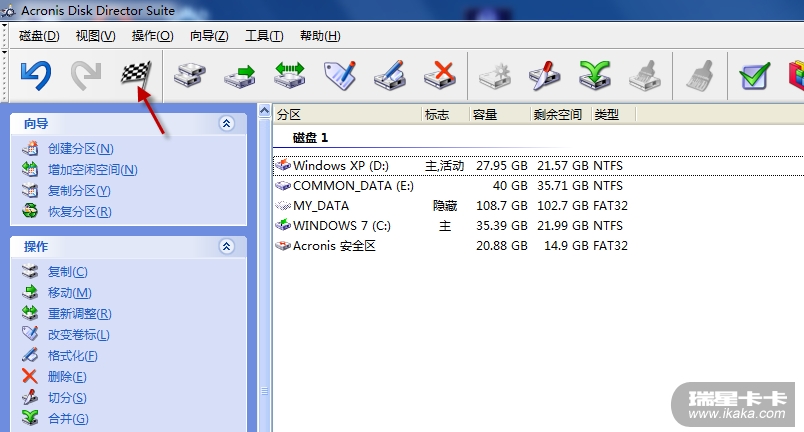Image resolution: width=804 pixels, height=432 pixels.
Task: Click the 21.99 GB free space cell
Action: coord(563,225)
